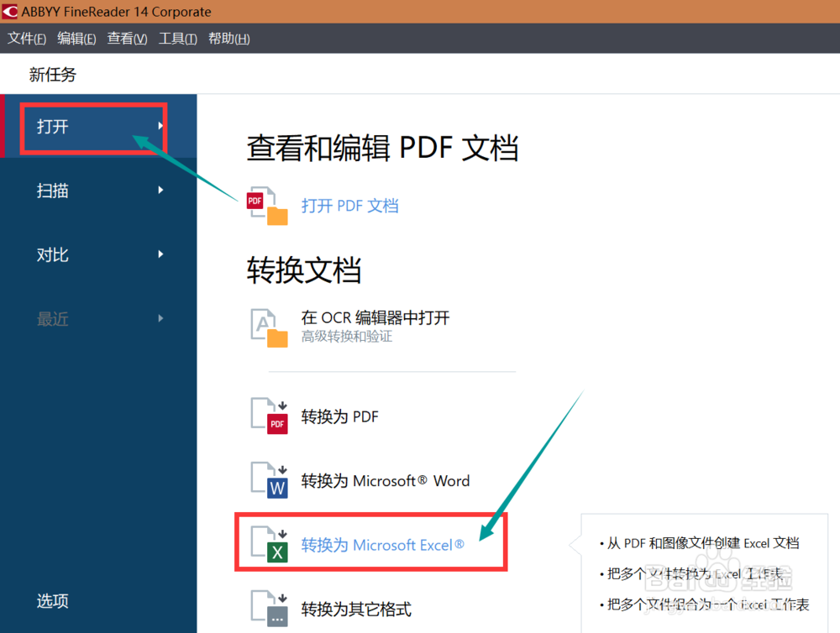Expand the 对比 submenu arrow
The height and width of the screenshot is (633, 840).
click(160, 254)
